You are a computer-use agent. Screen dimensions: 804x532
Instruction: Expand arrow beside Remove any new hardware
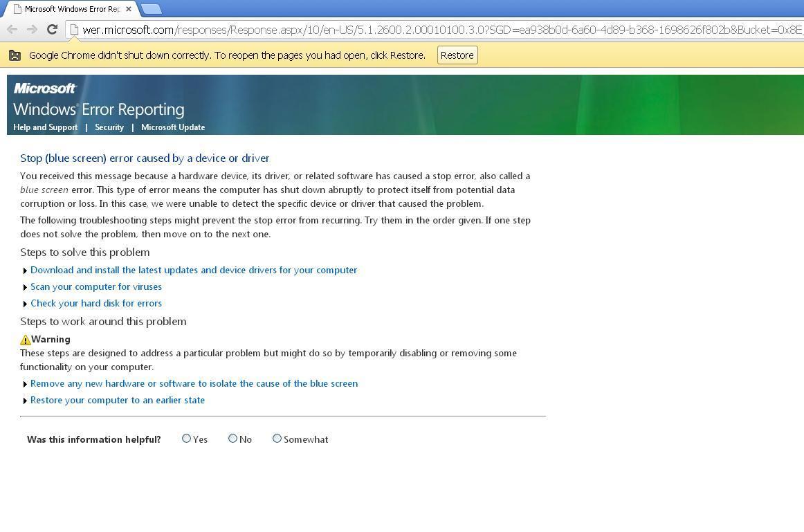pos(25,384)
